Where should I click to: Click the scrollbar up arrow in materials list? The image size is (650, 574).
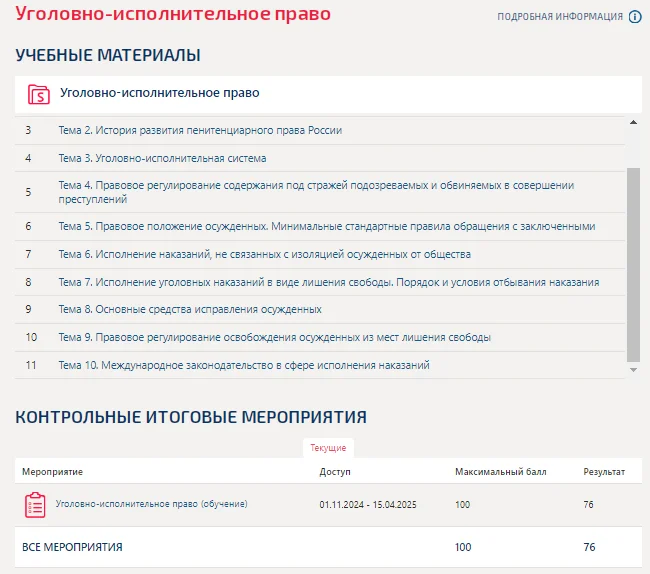[633, 122]
